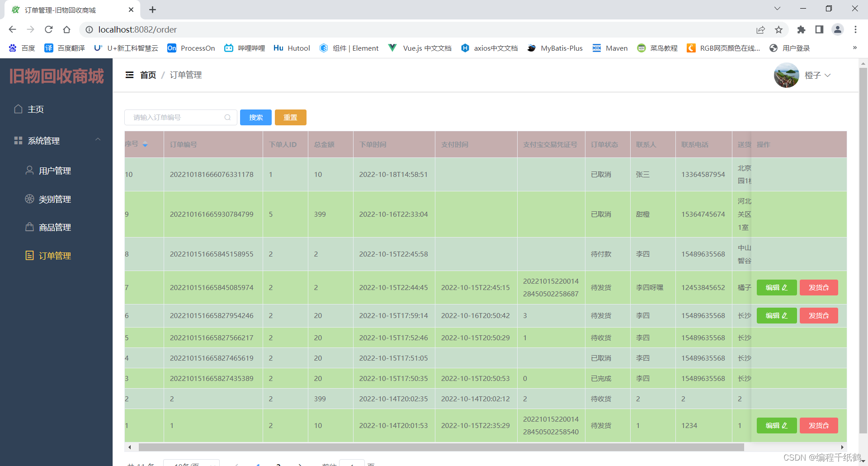Select the 订单管理-旧物回收商城 tab
868x466 pixels.
72,10
